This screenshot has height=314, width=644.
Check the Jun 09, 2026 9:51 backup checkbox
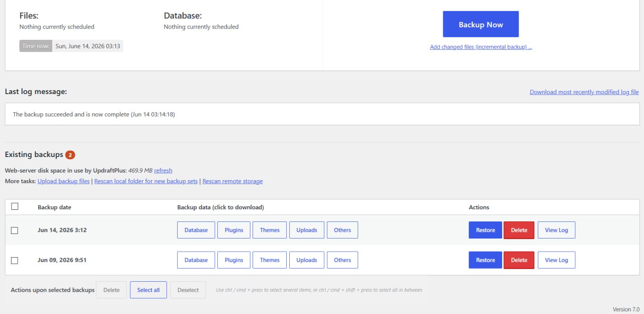15,260
